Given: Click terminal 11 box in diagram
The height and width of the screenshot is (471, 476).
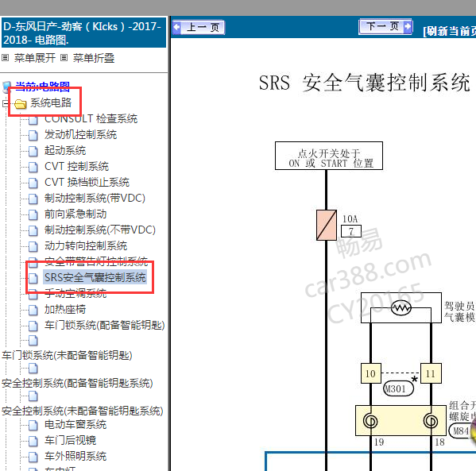Looking at the screenshot, I should [431, 373].
